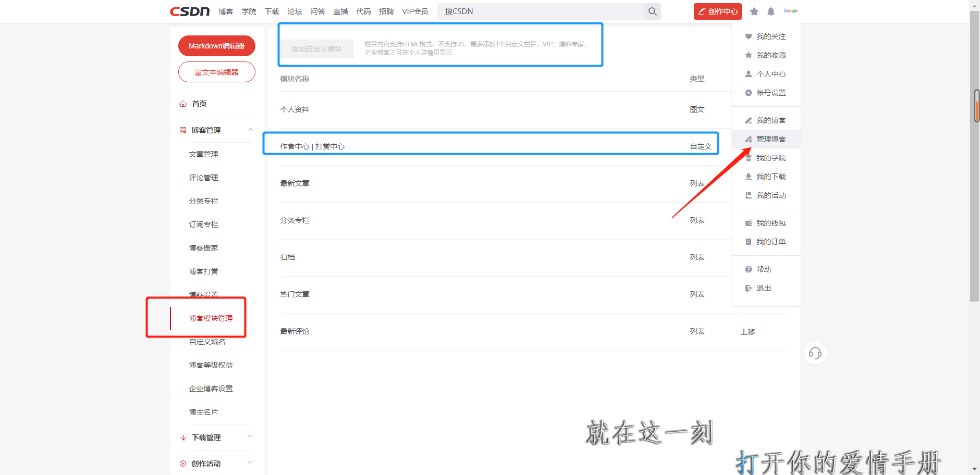Click the 首页 home icon in sidebar
Screen dimensions: 980x475
pyautogui.click(x=183, y=104)
